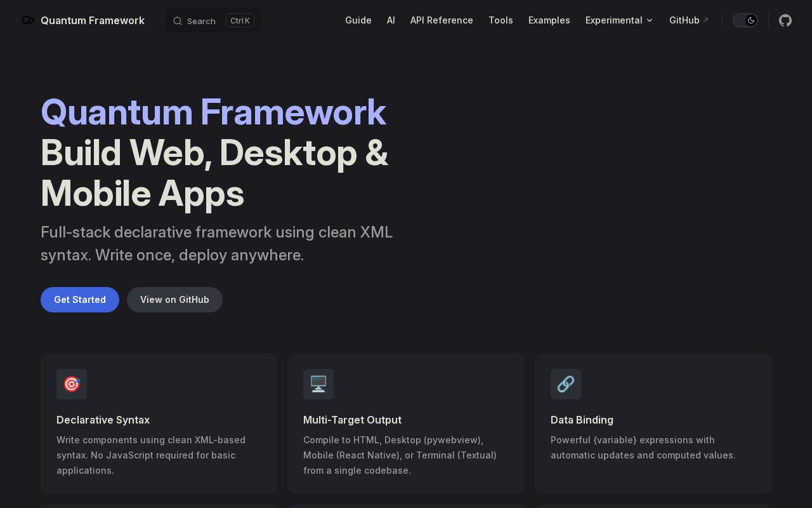Image resolution: width=812 pixels, height=508 pixels.
Task: Click the Write components using clean XML-based description
Action: pyautogui.click(x=151, y=455)
